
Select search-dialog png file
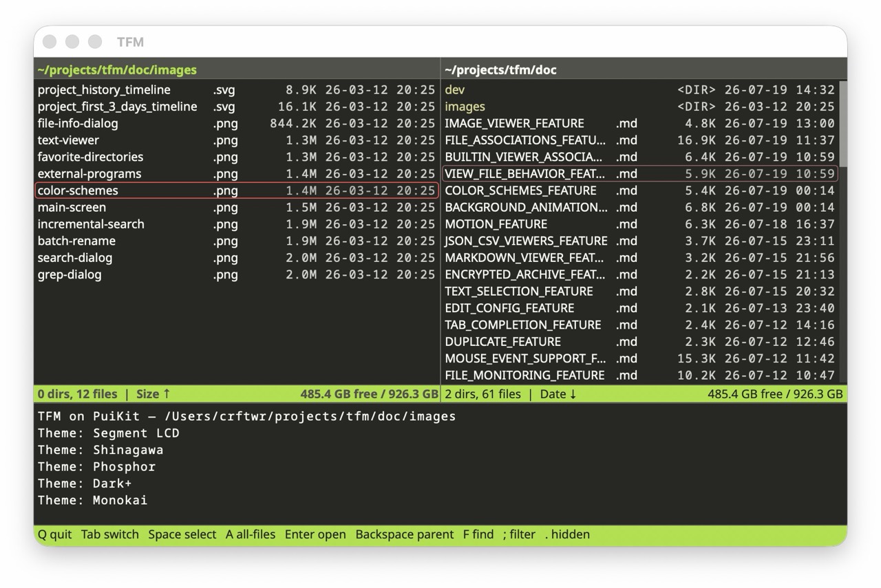point(237,258)
